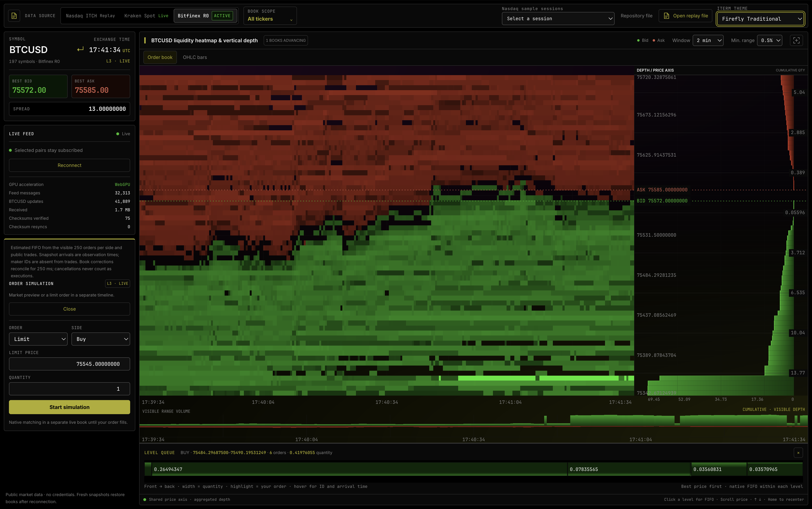The image size is (812, 509).
Task: Click the file icon on Open replay file
Action: point(666,16)
